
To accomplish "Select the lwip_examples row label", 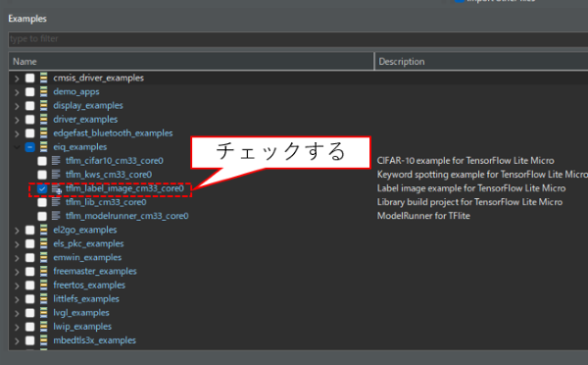I will coord(82,327).
